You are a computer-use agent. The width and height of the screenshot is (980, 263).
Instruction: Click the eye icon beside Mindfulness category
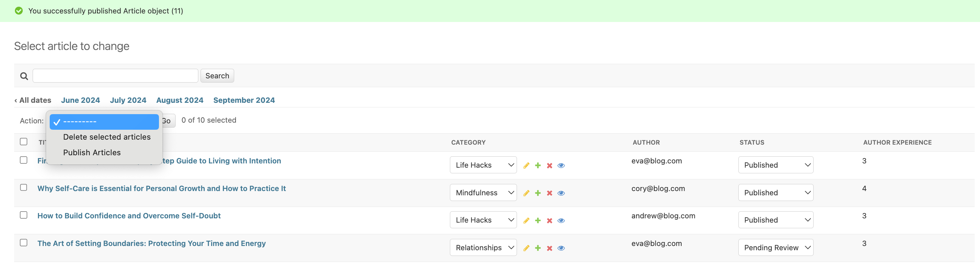(561, 193)
